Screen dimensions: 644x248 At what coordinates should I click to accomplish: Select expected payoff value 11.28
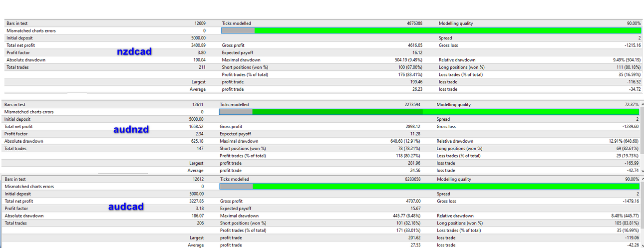[x=415, y=134]
